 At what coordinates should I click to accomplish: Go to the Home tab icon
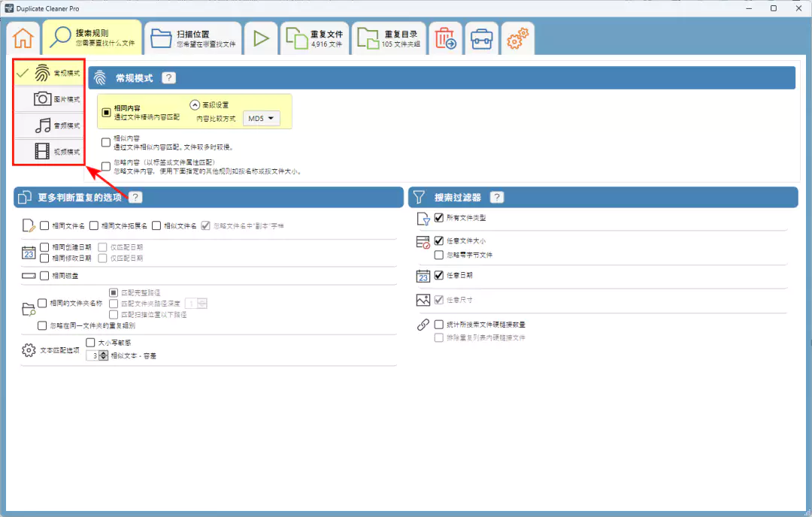[23, 38]
